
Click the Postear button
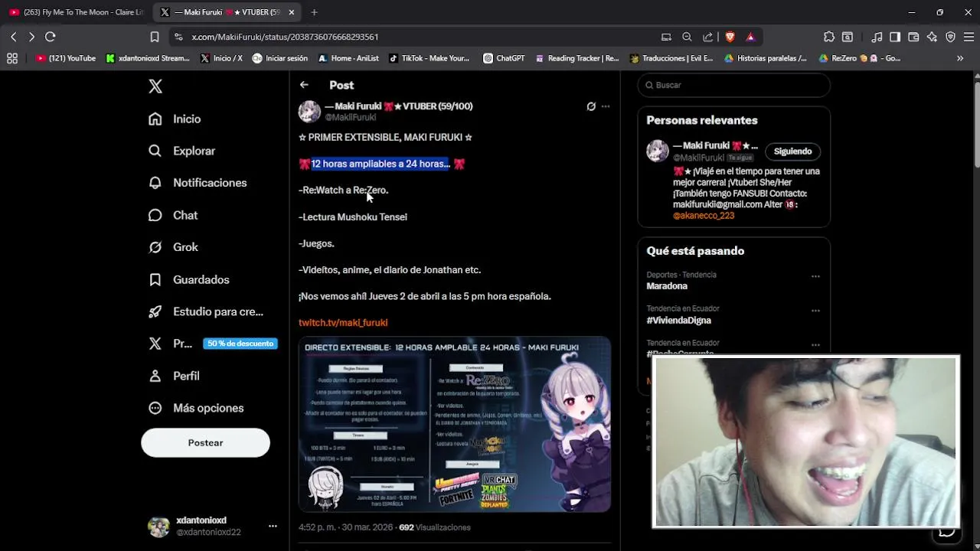(x=205, y=443)
